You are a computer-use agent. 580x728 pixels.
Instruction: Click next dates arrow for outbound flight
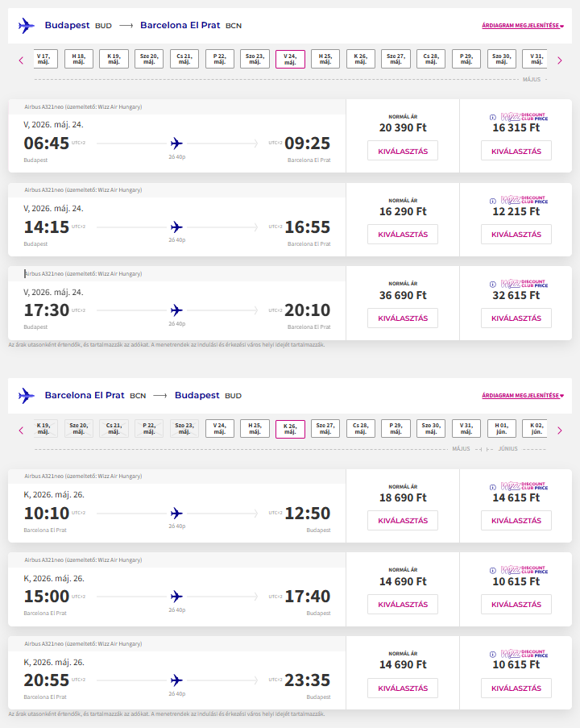click(559, 60)
